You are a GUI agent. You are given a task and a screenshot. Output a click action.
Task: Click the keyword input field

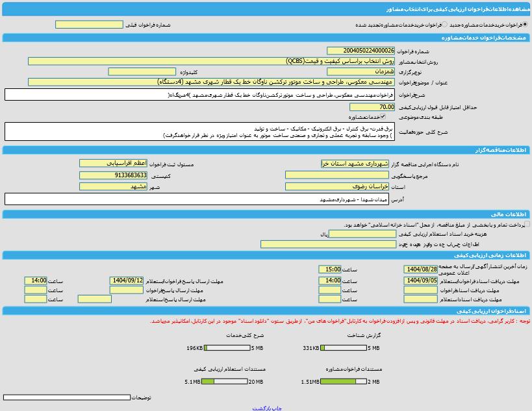point(142,71)
